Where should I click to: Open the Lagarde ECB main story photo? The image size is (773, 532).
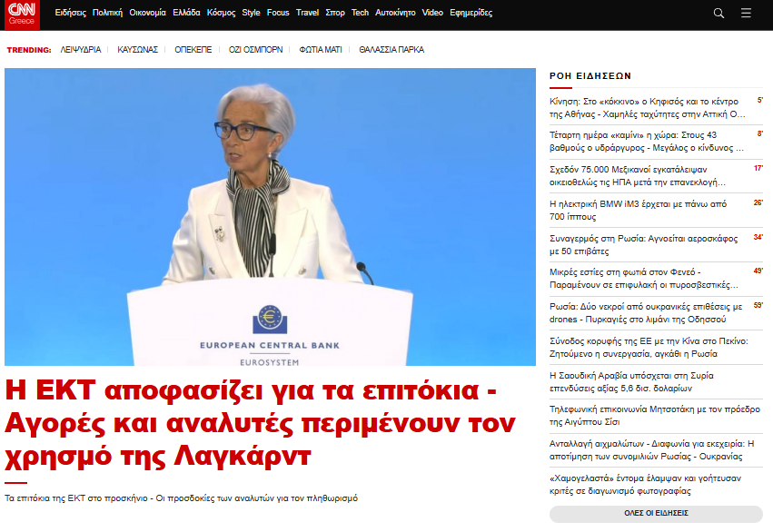point(270,217)
